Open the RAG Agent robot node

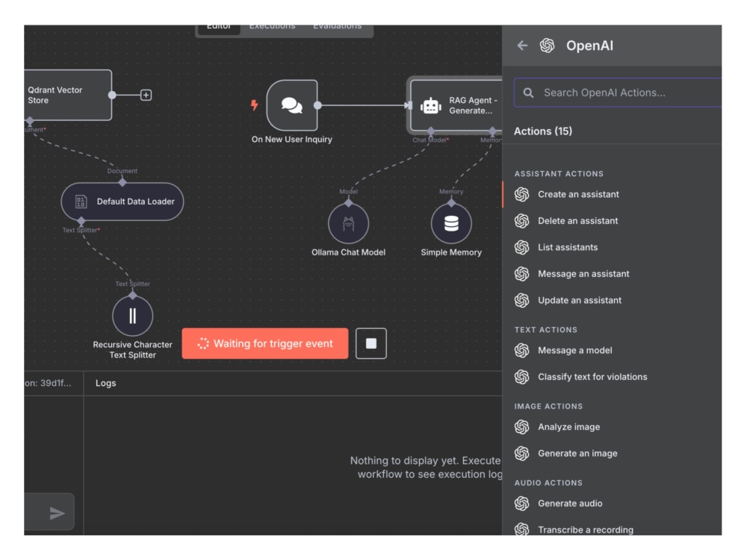pyautogui.click(x=456, y=105)
